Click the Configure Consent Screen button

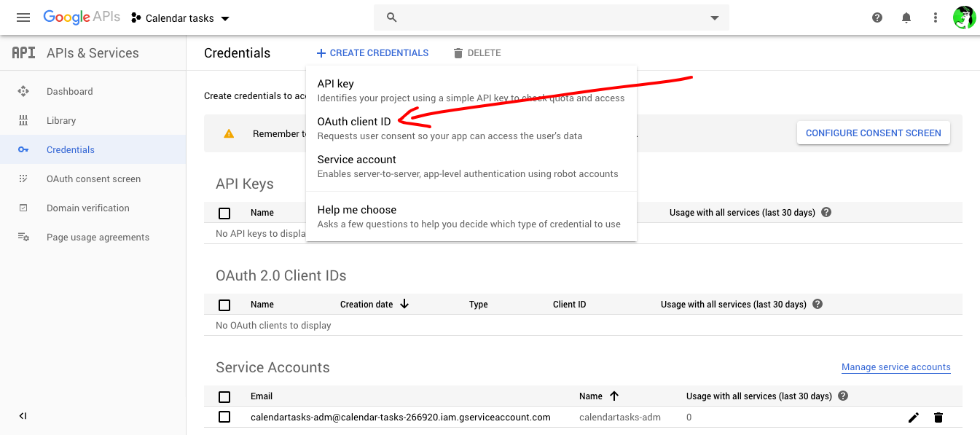pos(874,133)
